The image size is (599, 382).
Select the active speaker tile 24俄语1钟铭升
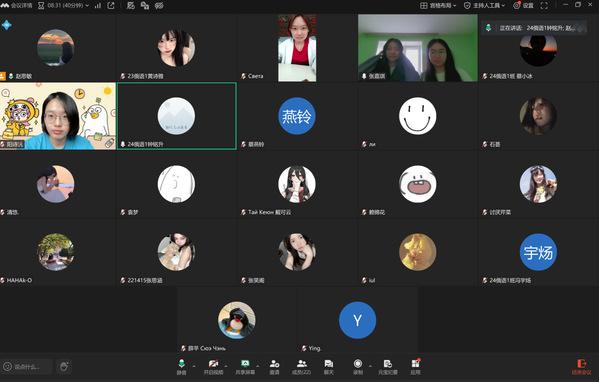click(x=177, y=116)
